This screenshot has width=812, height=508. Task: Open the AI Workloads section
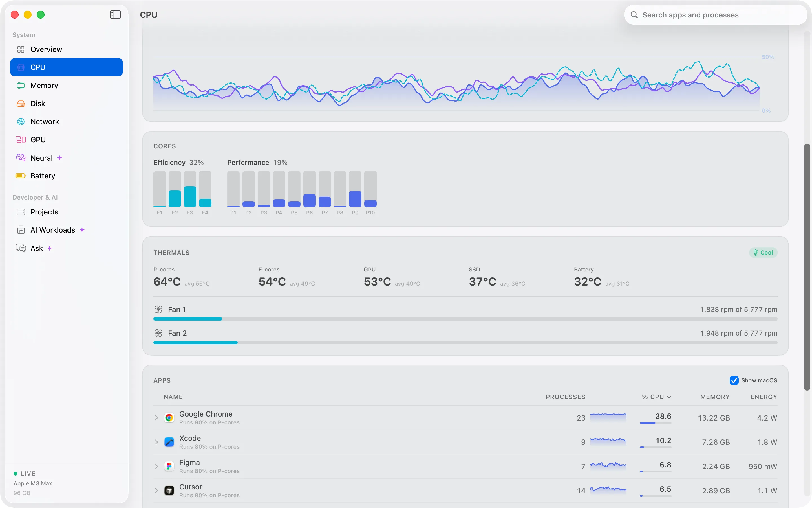click(67, 230)
